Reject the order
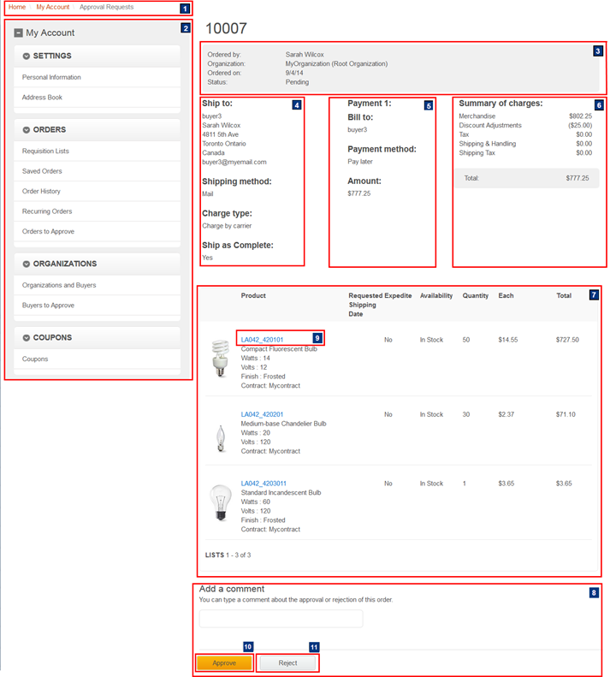This screenshot has height=677, width=616. [287, 663]
